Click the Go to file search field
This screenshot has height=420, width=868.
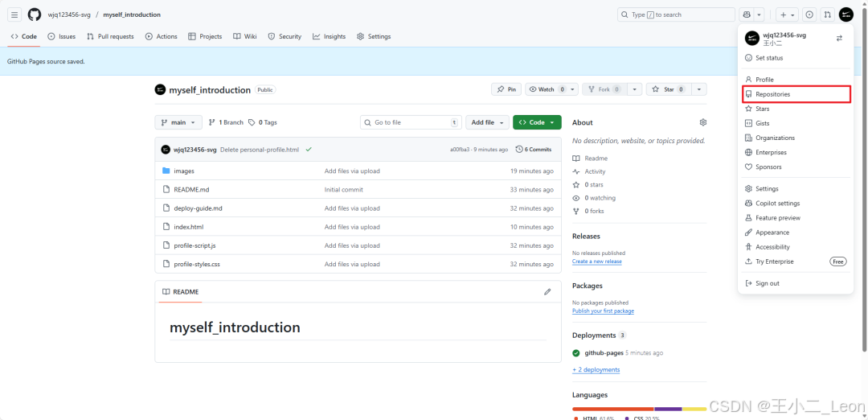(411, 122)
